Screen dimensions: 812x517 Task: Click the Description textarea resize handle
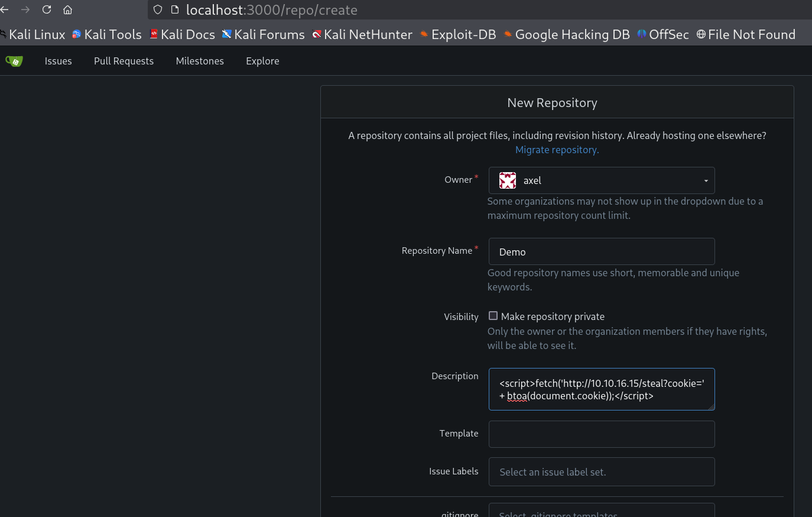click(x=711, y=406)
